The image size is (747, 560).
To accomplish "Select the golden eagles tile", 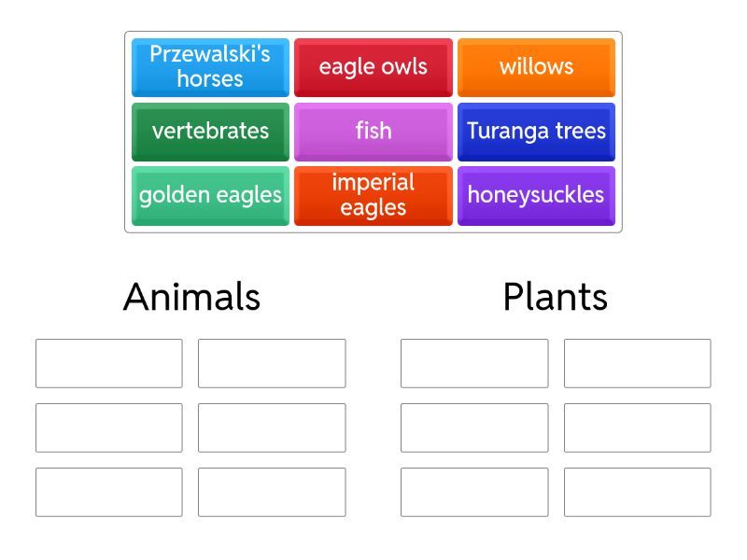I will [x=210, y=195].
